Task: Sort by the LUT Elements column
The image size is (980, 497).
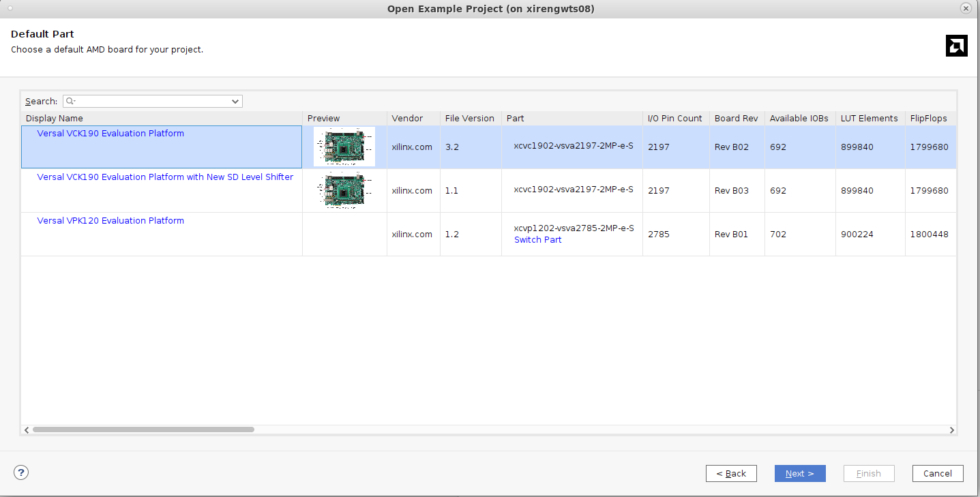Action: pyautogui.click(x=869, y=118)
